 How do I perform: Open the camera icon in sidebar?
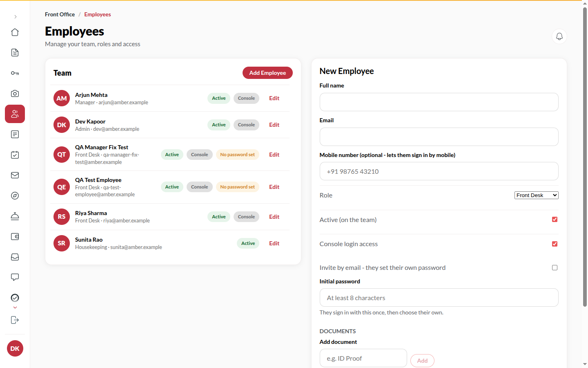click(x=15, y=94)
